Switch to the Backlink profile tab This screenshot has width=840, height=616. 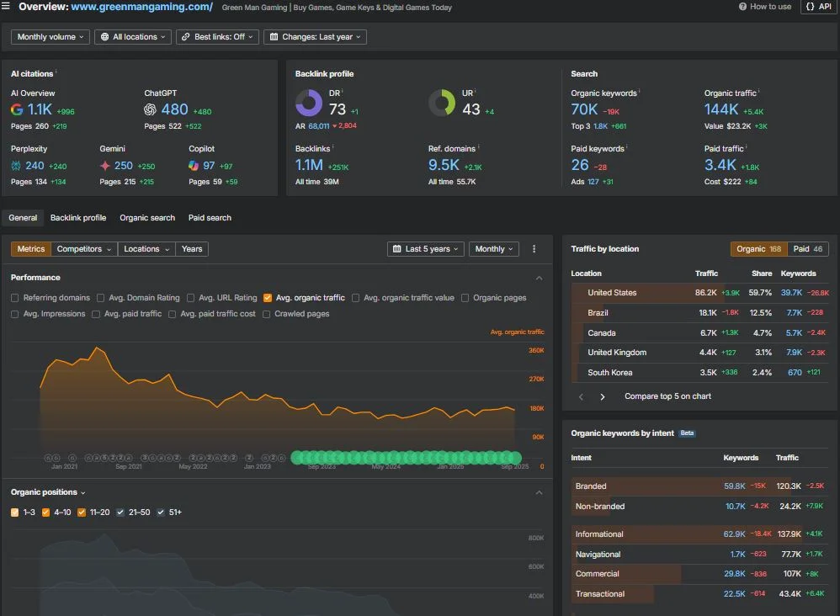point(78,217)
